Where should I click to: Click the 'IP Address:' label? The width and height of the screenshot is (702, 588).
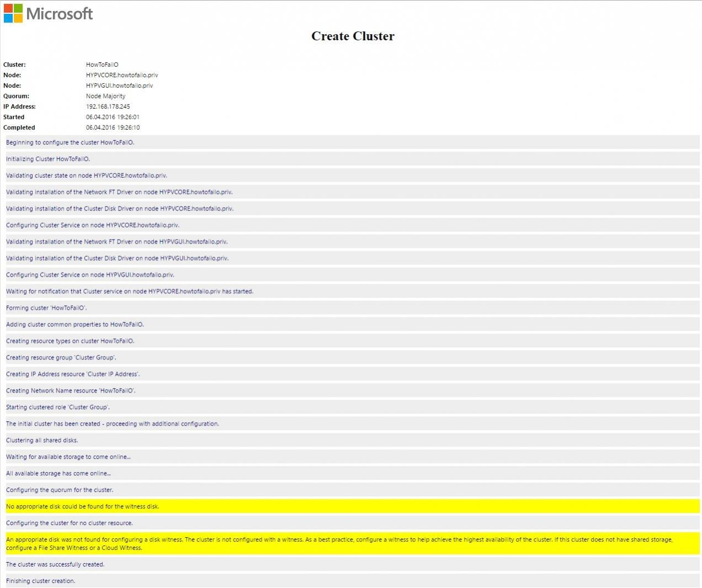(19, 107)
